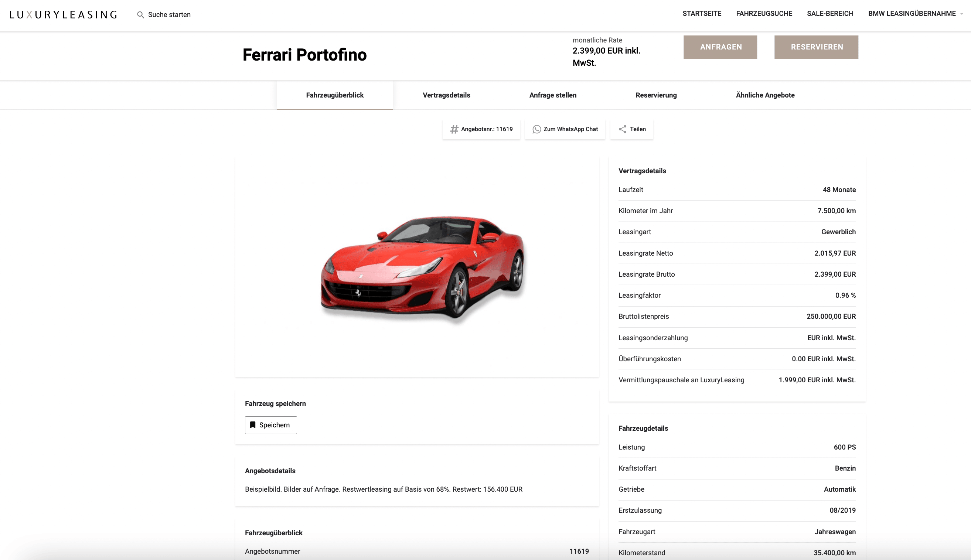
Task: Open BMW Leasingübernahme menu
Action: 912,14
